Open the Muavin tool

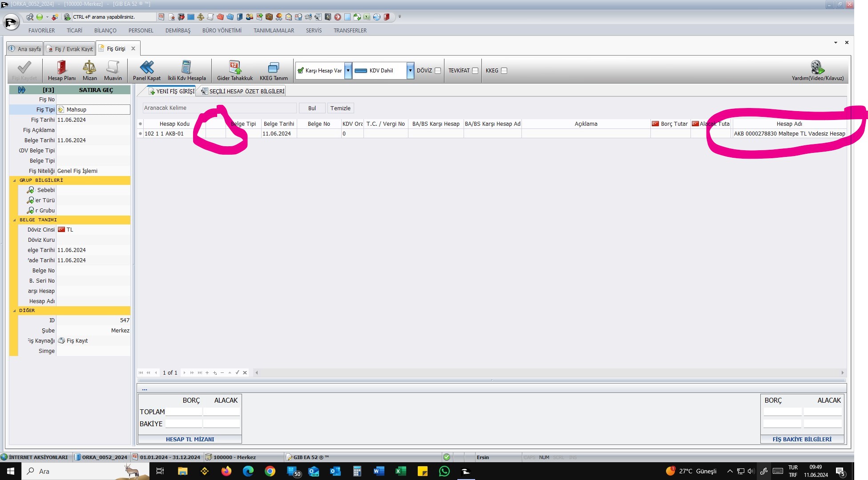(113, 68)
